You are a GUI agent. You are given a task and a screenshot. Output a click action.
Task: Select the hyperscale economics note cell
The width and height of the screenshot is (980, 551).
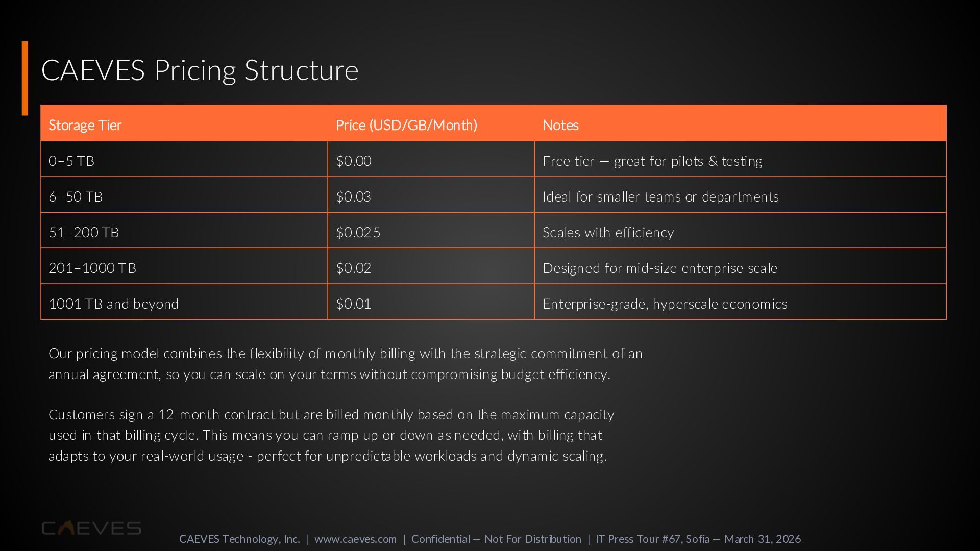(665, 304)
